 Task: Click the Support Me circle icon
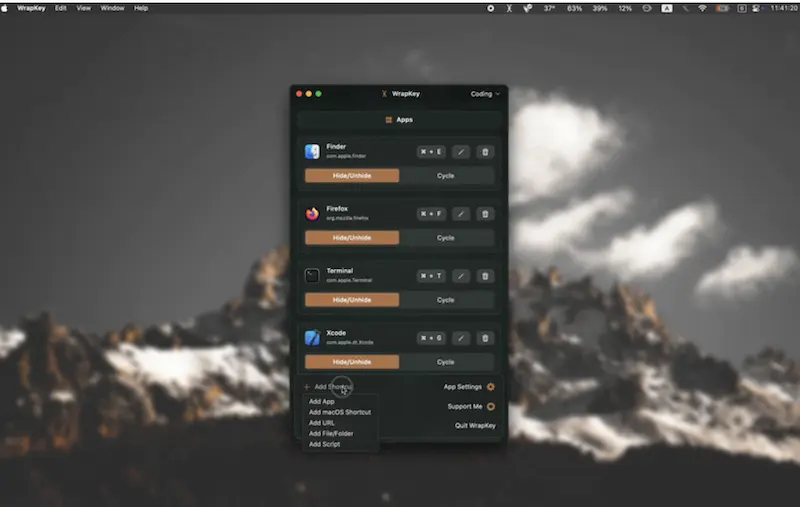[x=491, y=407]
